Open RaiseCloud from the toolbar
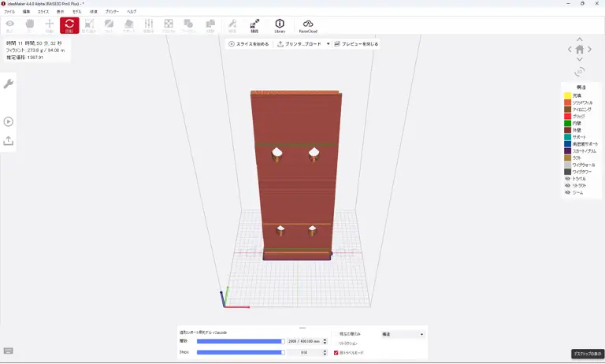Screen dimensions: 605x364 [x=308, y=26]
